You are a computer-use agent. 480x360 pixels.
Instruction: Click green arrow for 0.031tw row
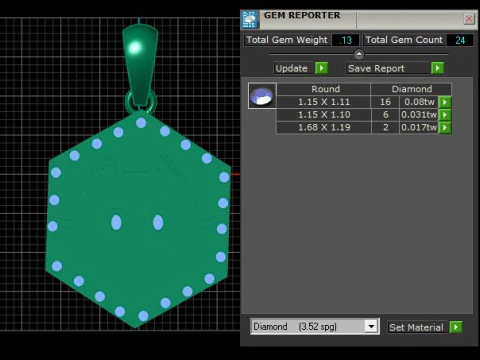[445, 115]
